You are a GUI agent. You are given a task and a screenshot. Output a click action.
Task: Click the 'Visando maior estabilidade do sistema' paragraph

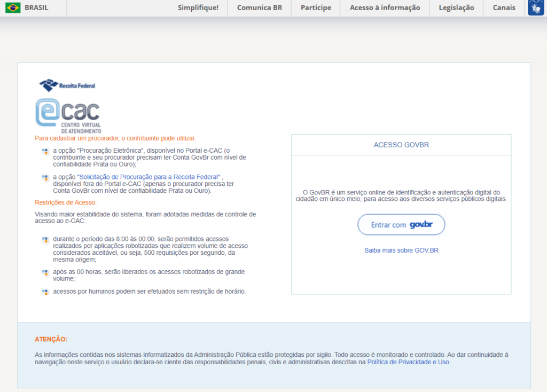click(x=145, y=217)
